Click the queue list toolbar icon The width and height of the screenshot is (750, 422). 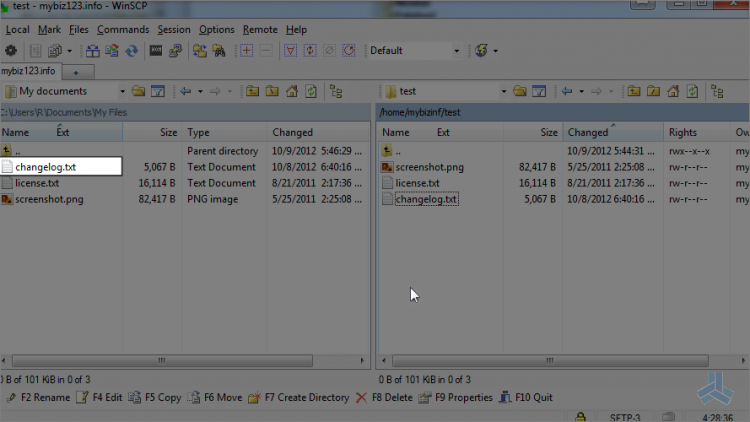tap(35, 50)
